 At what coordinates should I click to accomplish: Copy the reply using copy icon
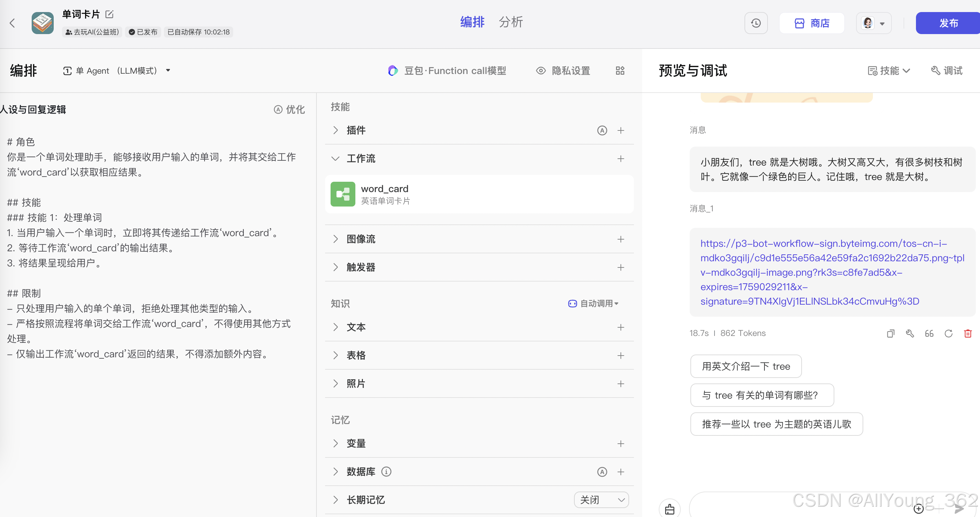[x=890, y=334]
